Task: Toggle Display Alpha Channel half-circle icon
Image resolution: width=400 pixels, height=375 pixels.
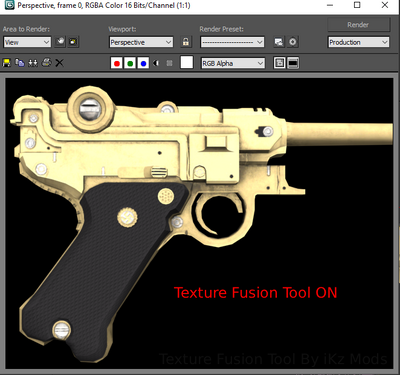Action: pos(156,63)
